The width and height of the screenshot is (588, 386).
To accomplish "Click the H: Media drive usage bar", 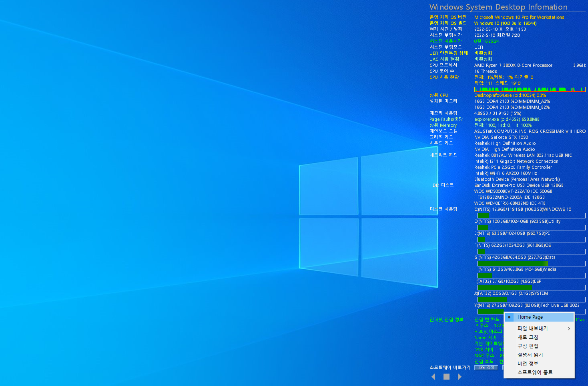I will [x=531, y=276].
